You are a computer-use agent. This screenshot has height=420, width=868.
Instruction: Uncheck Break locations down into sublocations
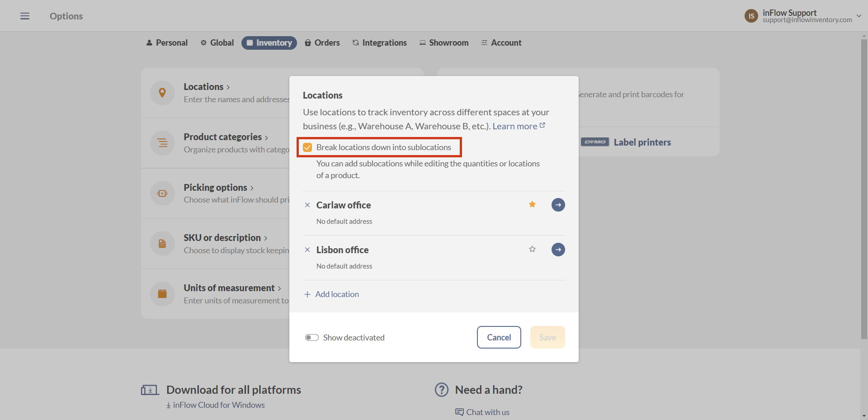(x=308, y=147)
